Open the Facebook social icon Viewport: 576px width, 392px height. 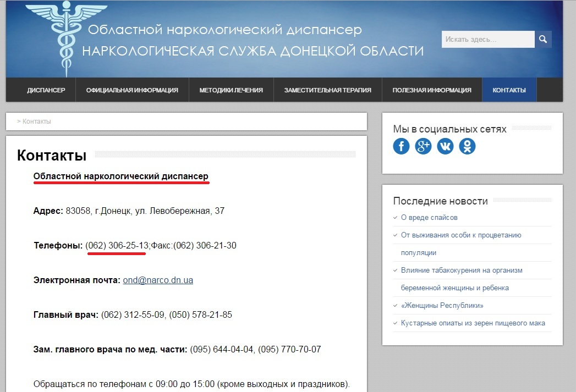401,146
